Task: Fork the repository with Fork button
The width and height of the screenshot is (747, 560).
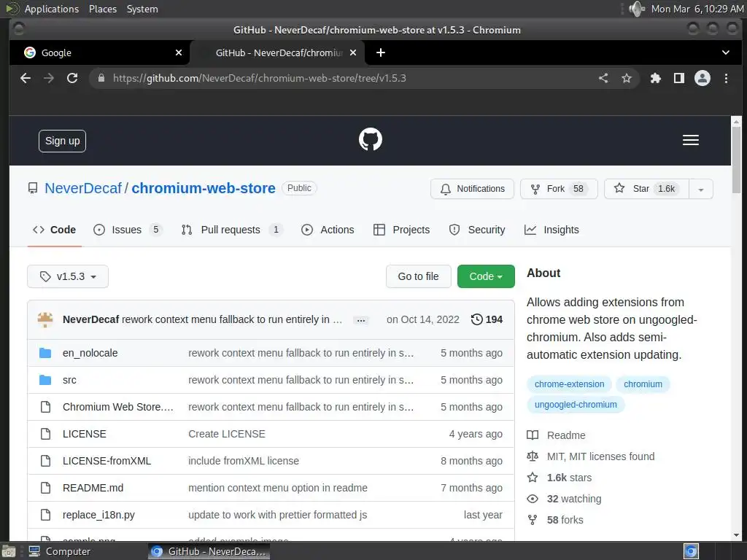Action: tap(559, 189)
